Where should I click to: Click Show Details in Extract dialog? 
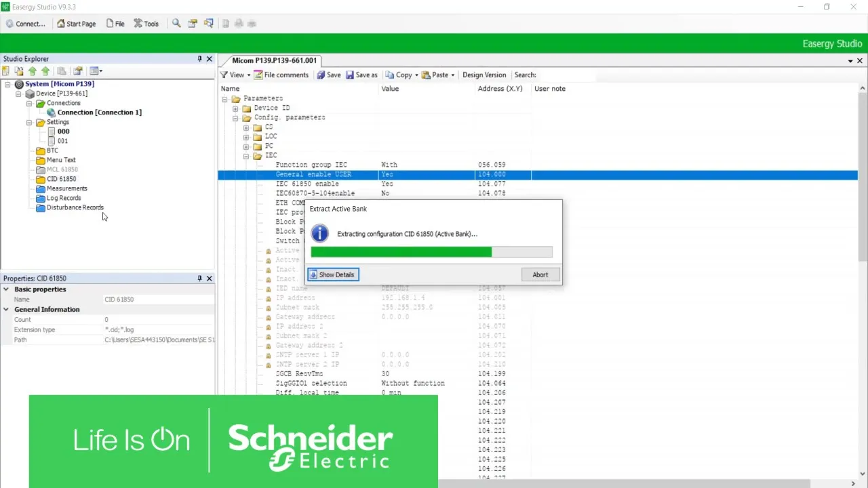click(333, 274)
